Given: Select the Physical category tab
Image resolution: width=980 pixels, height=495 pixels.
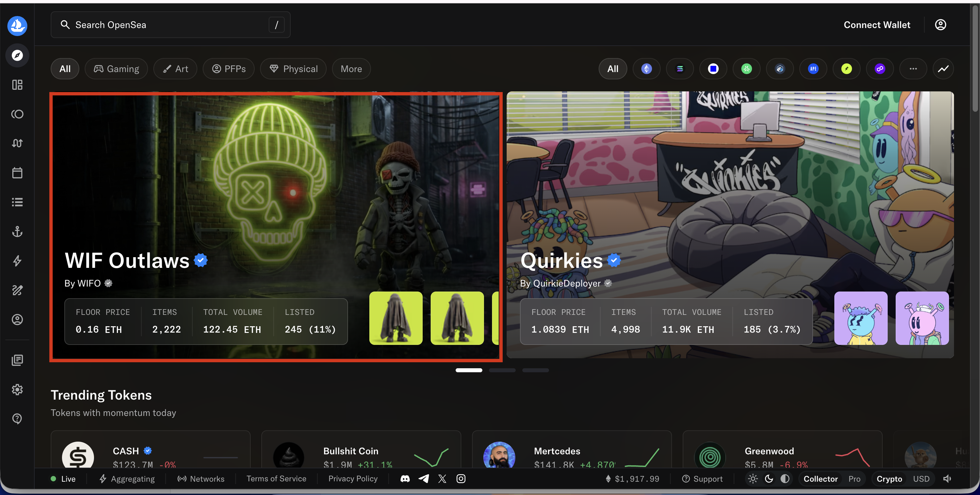Looking at the screenshot, I should (293, 69).
